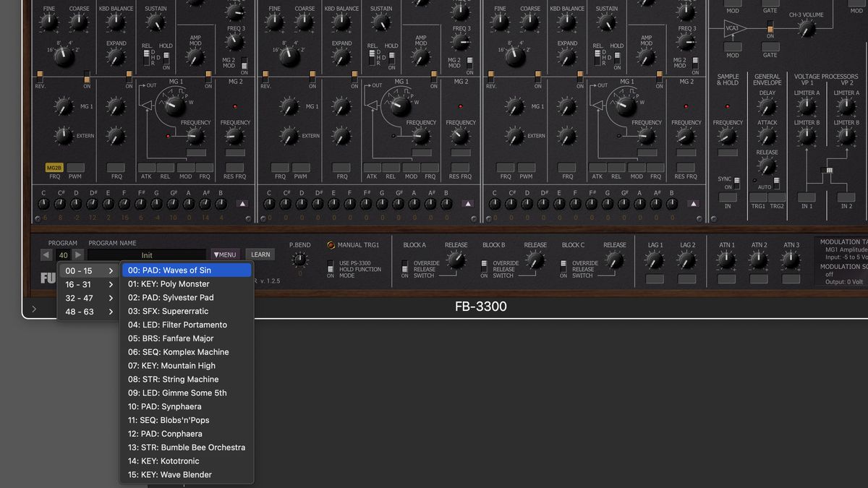Pick preset 03: SFX: Supererratic
Screen dimensions: 868x488
(187, 311)
